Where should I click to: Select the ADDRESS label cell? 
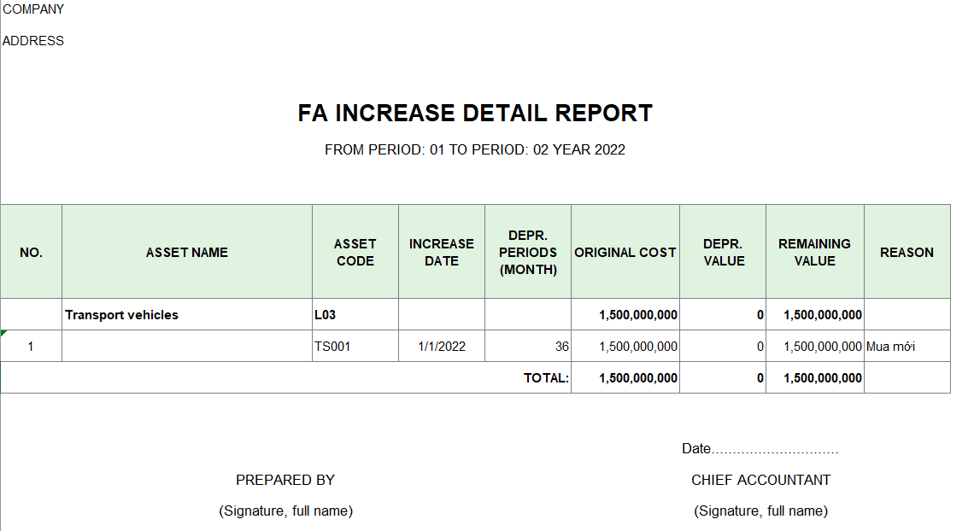click(33, 41)
